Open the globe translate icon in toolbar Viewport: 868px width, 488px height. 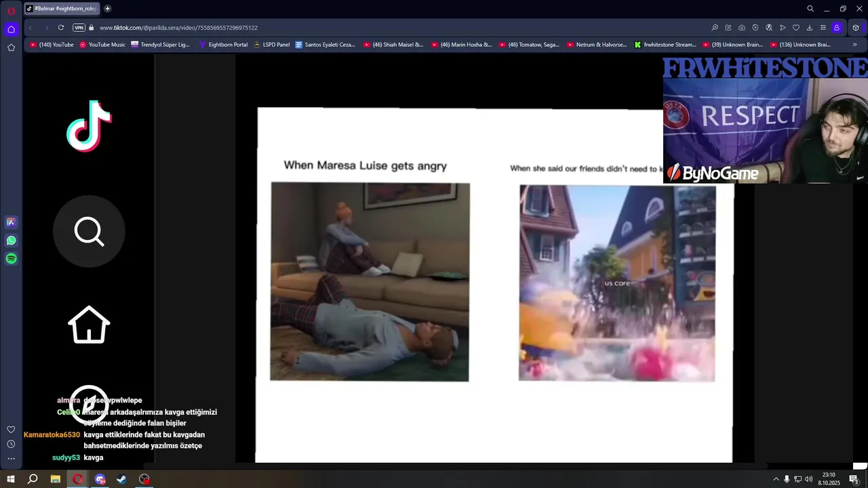coord(769,28)
